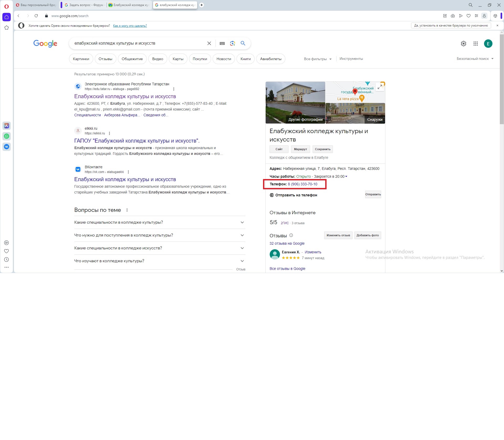Screen dimensions: 504x440
Task: Switch to 'Новости' results
Action: 224,59
